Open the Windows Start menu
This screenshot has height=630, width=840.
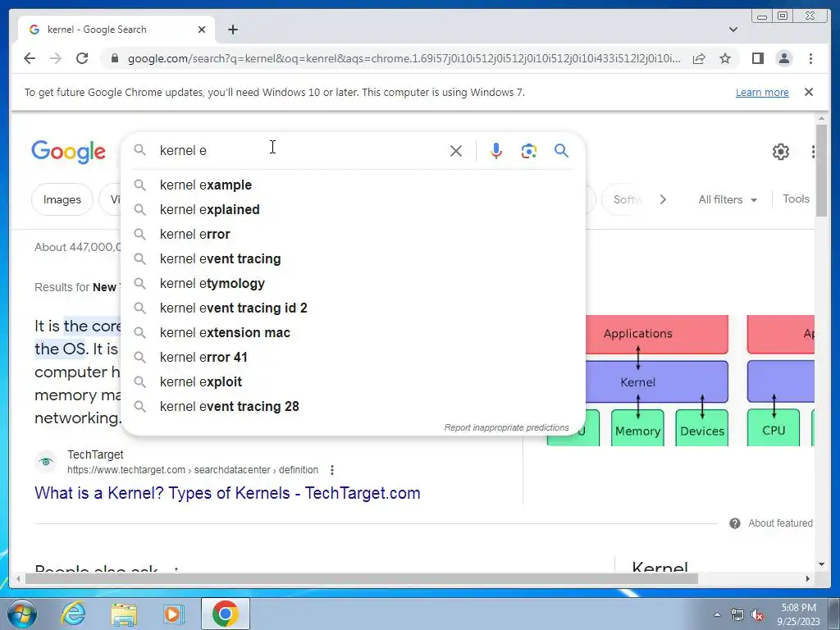pyautogui.click(x=22, y=614)
